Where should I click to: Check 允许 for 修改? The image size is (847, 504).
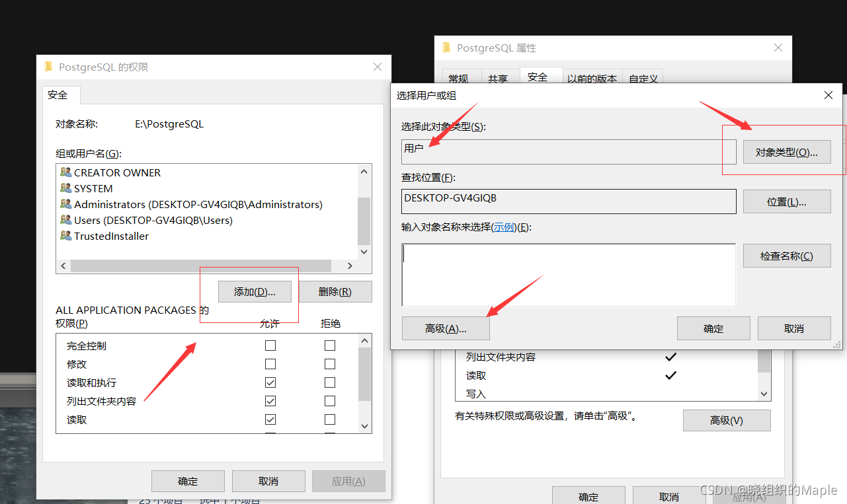click(270, 364)
